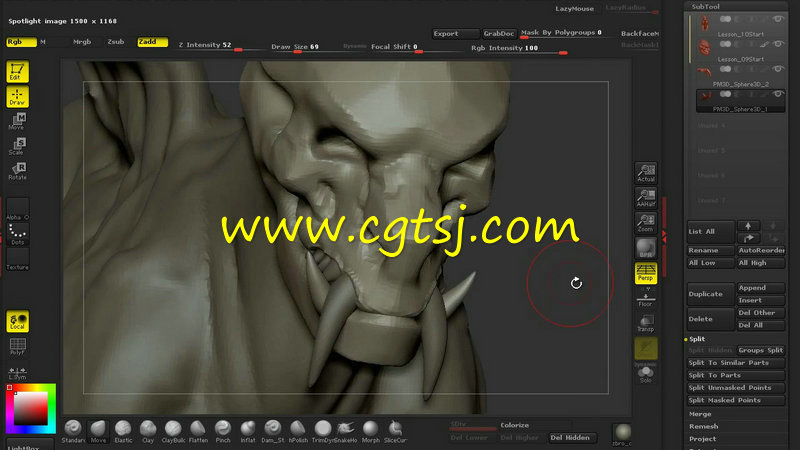Switch to Scale transform mode
Viewport: 800px width, 450px height.
click(x=17, y=146)
